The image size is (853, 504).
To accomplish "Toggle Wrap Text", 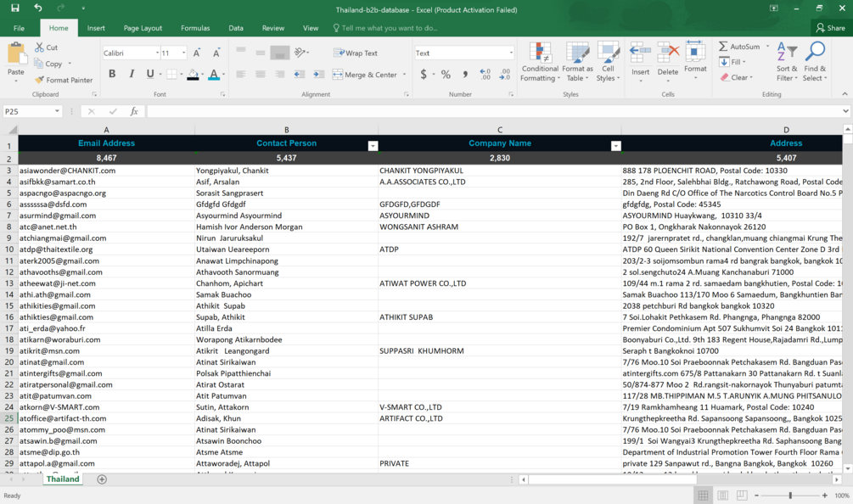I will (x=356, y=53).
